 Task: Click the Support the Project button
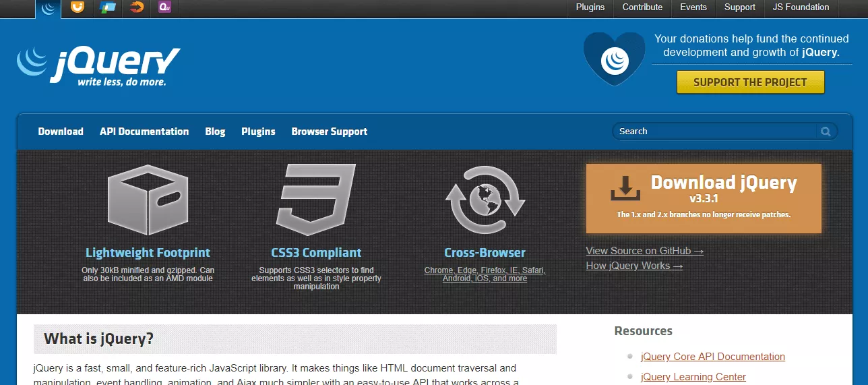coord(750,82)
